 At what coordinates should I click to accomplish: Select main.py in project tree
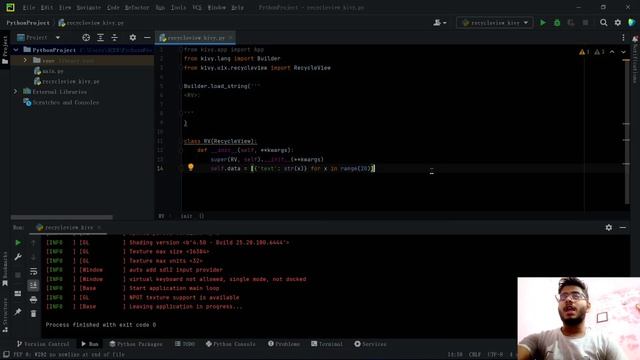(49, 71)
